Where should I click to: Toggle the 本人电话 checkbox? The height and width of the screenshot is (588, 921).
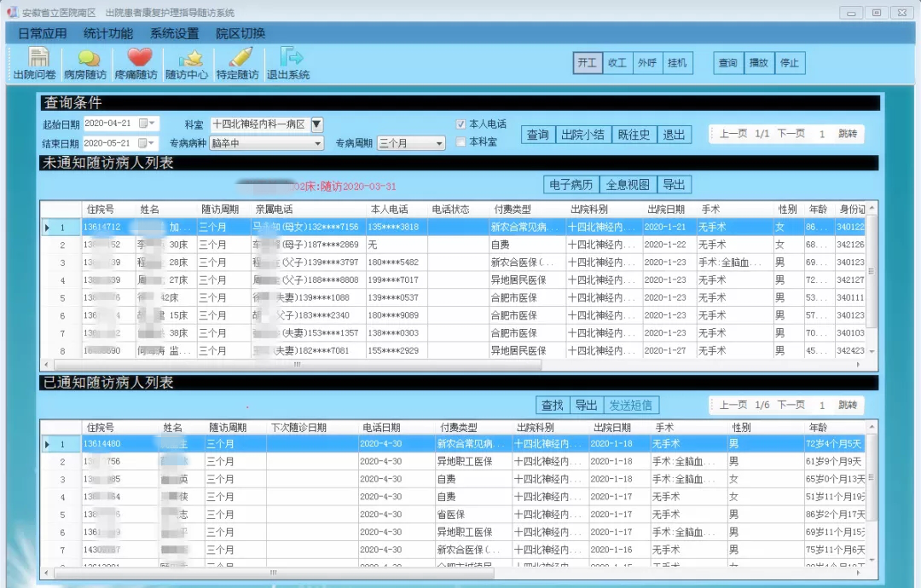coord(461,124)
